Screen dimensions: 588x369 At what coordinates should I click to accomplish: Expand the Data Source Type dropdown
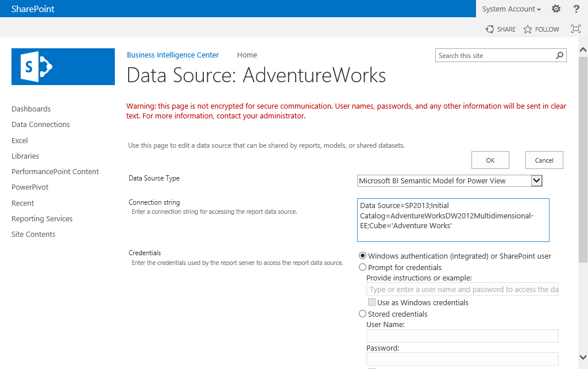[x=536, y=181]
